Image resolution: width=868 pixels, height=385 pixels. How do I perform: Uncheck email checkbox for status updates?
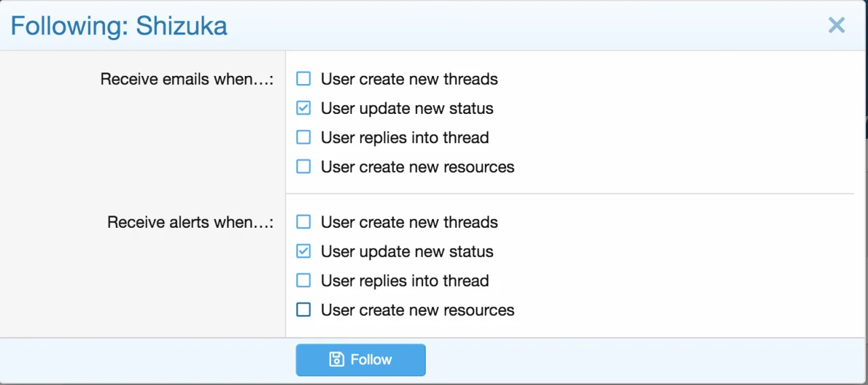pos(304,108)
